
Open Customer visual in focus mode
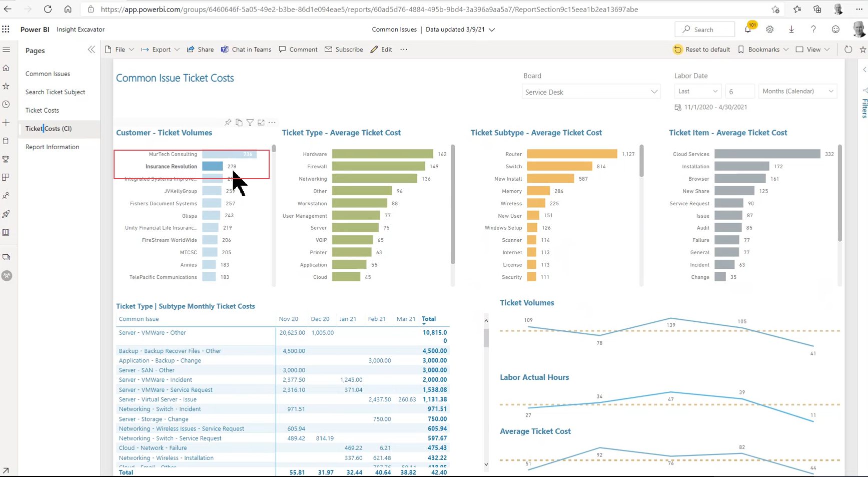point(261,123)
